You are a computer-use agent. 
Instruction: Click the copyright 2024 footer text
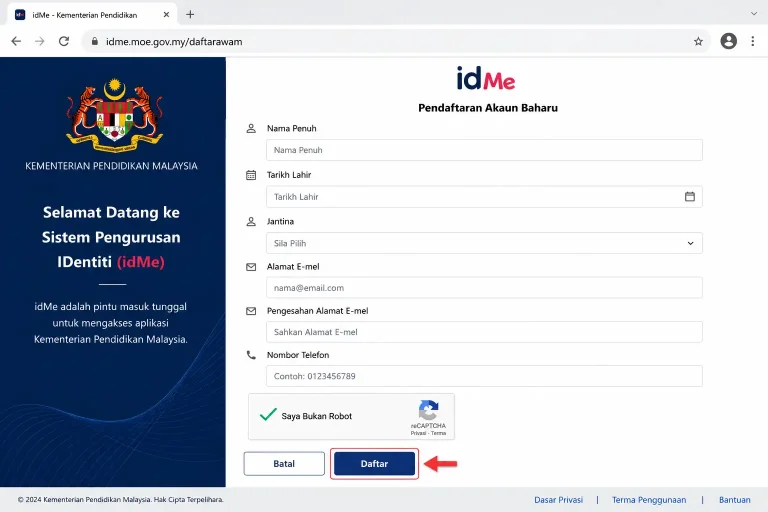coord(120,500)
